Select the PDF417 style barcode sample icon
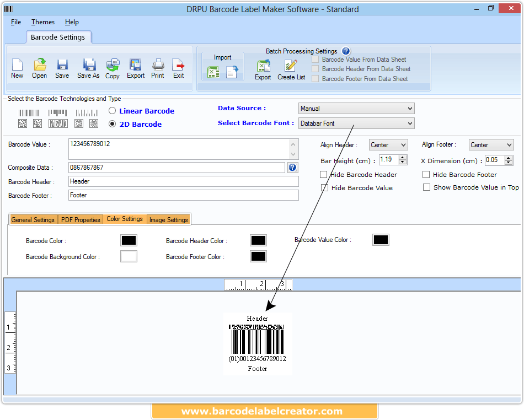The image size is (524, 420). (x=58, y=123)
